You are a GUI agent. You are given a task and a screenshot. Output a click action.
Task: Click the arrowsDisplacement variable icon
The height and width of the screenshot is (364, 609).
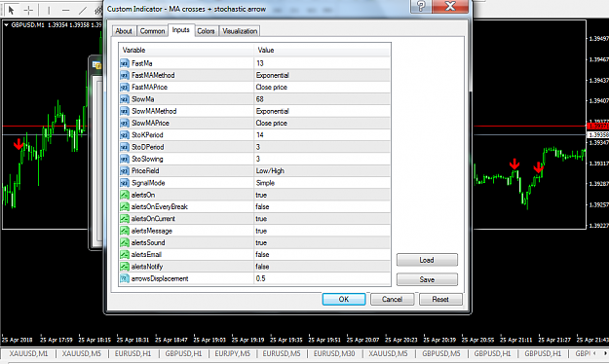pyautogui.click(x=125, y=278)
